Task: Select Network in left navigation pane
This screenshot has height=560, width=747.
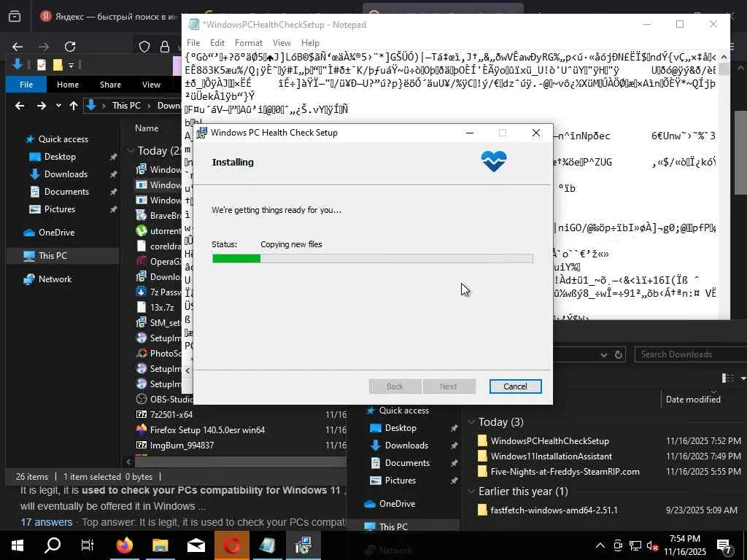Action: point(55,279)
